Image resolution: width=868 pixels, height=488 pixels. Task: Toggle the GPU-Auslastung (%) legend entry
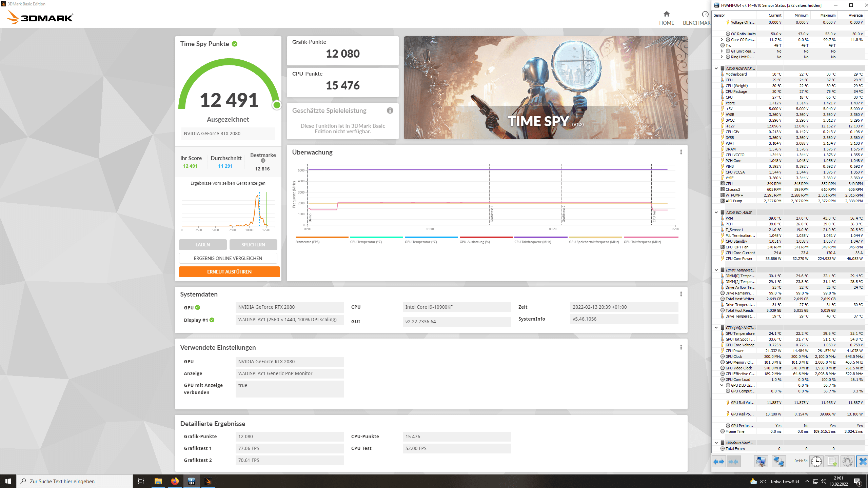pyautogui.click(x=486, y=240)
